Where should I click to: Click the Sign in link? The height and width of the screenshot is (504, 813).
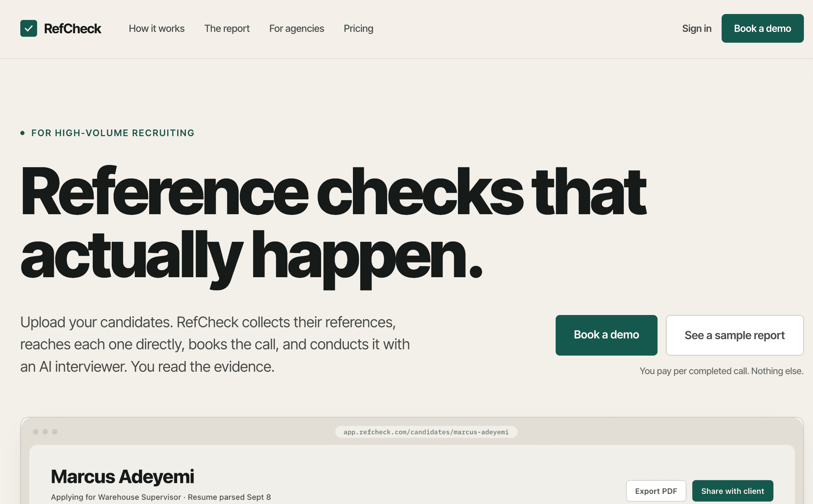point(697,28)
